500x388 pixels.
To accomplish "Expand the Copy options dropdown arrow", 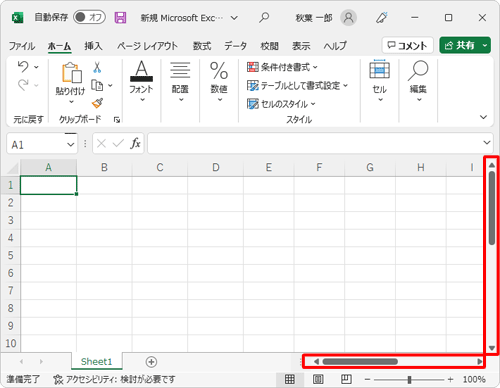I will click(110, 86).
